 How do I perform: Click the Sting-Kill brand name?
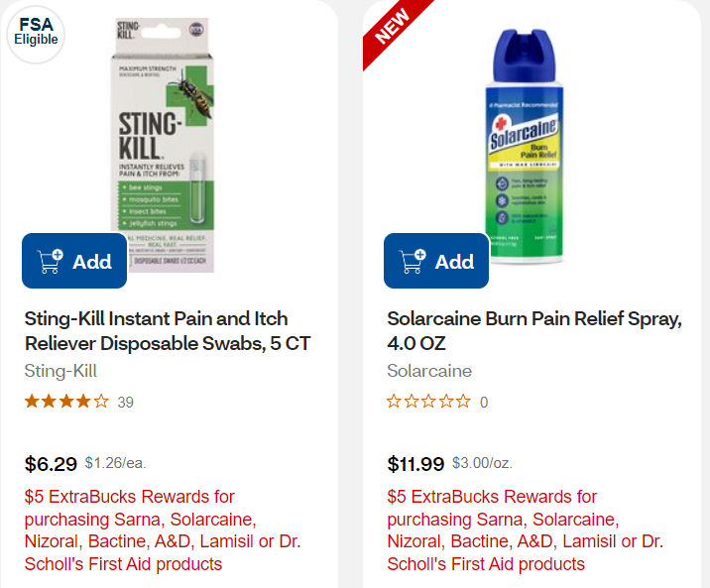coord(60,371)
